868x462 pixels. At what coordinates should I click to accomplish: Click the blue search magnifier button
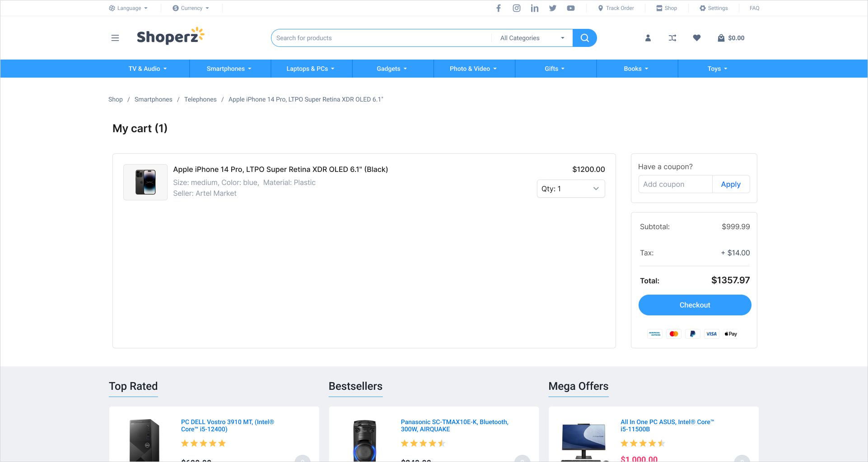(x=585, y=38)
